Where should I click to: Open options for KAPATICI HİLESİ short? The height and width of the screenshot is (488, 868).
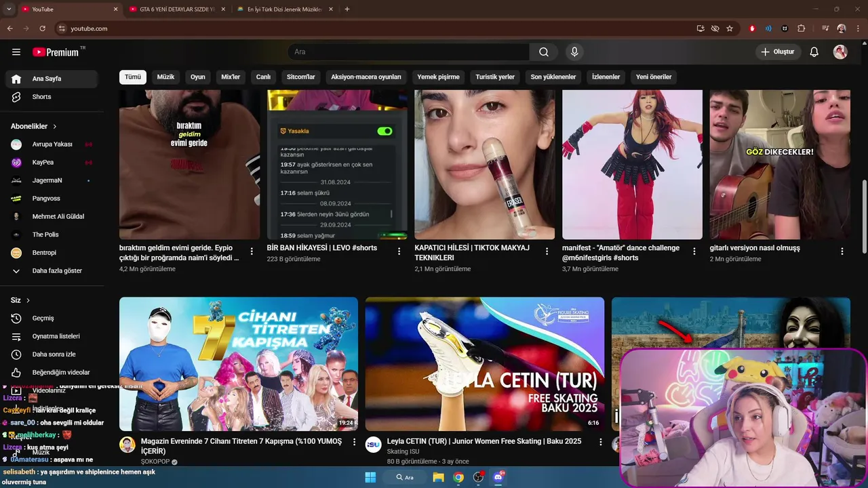(x=547, y=251)
